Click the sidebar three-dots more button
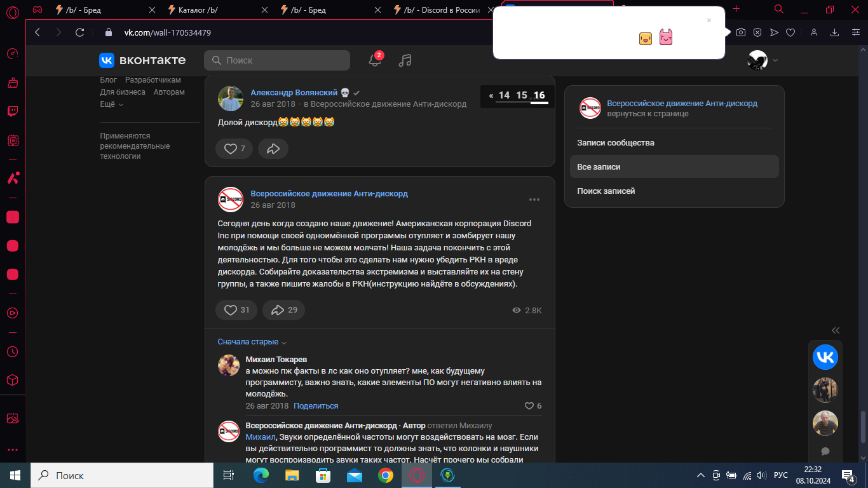 point(12,450)
